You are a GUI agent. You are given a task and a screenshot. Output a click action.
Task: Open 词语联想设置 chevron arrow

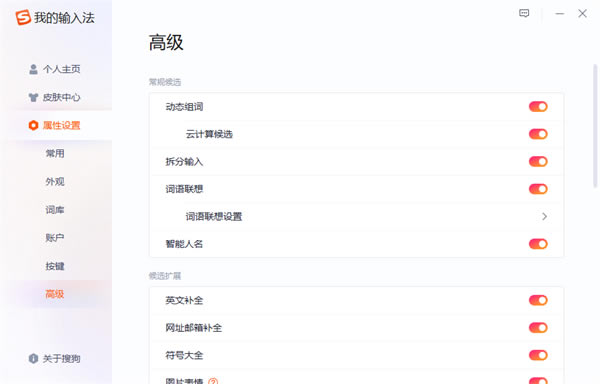545,216
